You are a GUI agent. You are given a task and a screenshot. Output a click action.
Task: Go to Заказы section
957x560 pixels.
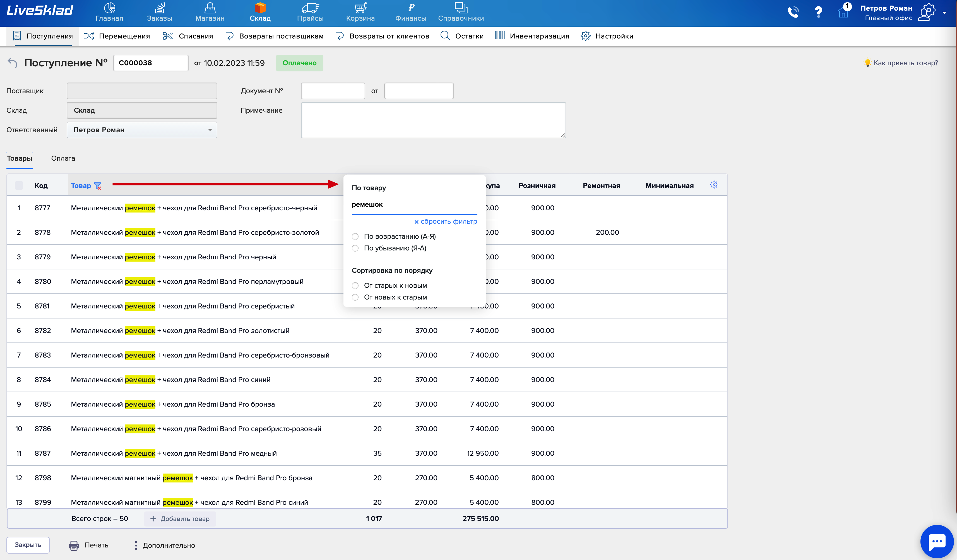(x=160, y=13)
